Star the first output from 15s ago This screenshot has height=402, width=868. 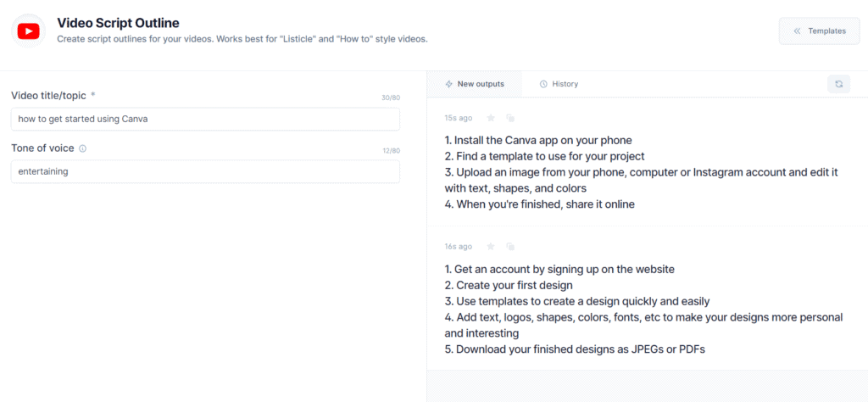click(491, 118)
